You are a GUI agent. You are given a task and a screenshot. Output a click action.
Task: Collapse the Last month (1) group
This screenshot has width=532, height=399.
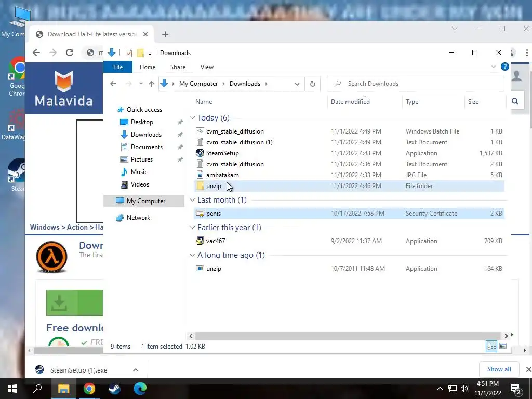pos(192,200)
